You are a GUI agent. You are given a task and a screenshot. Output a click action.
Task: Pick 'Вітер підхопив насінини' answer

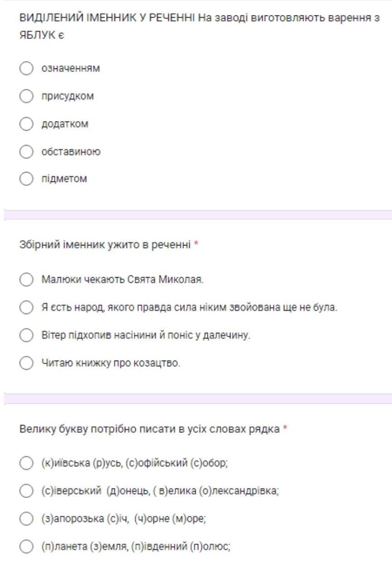(x=27, y=335)
